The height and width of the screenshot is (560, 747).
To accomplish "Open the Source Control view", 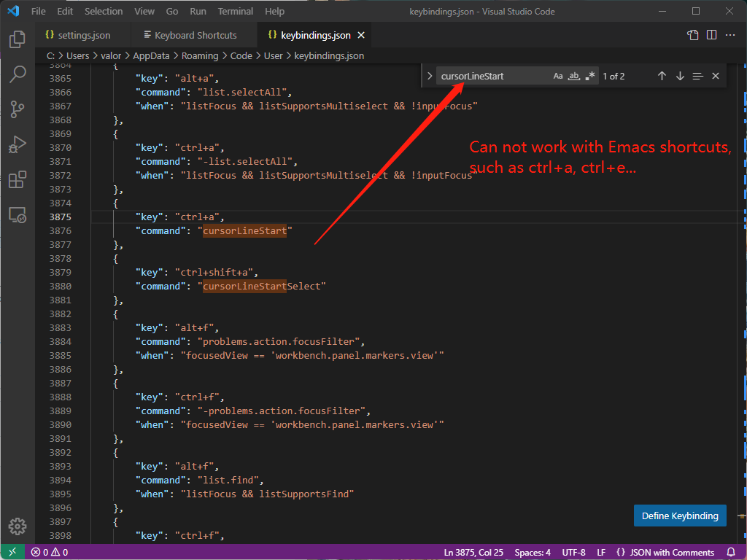I will pos(17,109).
